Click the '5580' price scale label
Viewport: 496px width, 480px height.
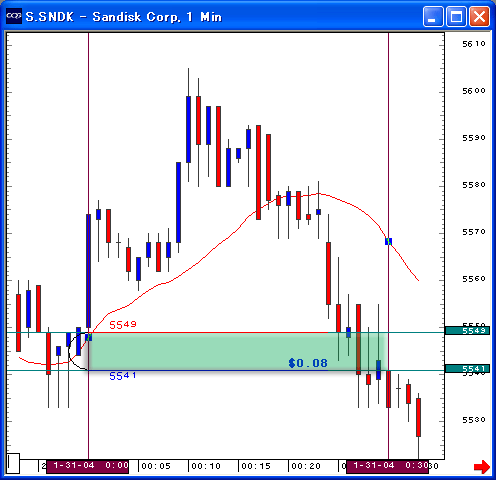coord(474,185)
